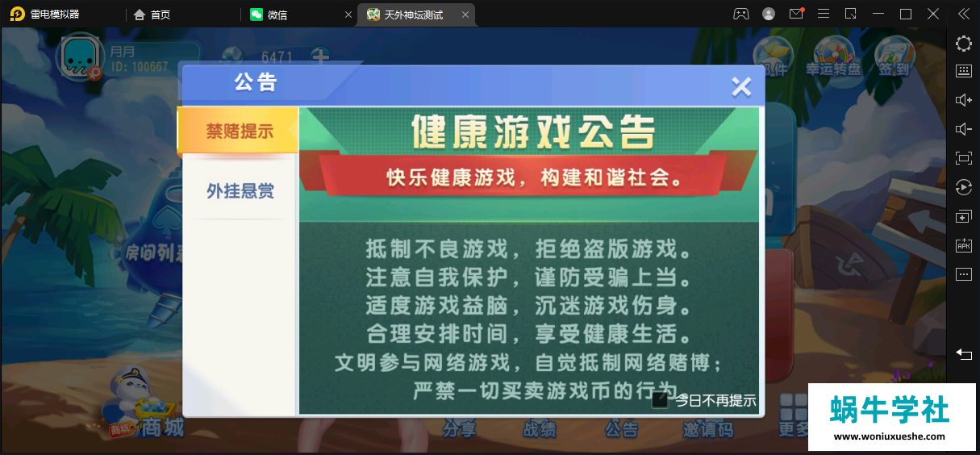Open the gamepad settings icon

740,15
